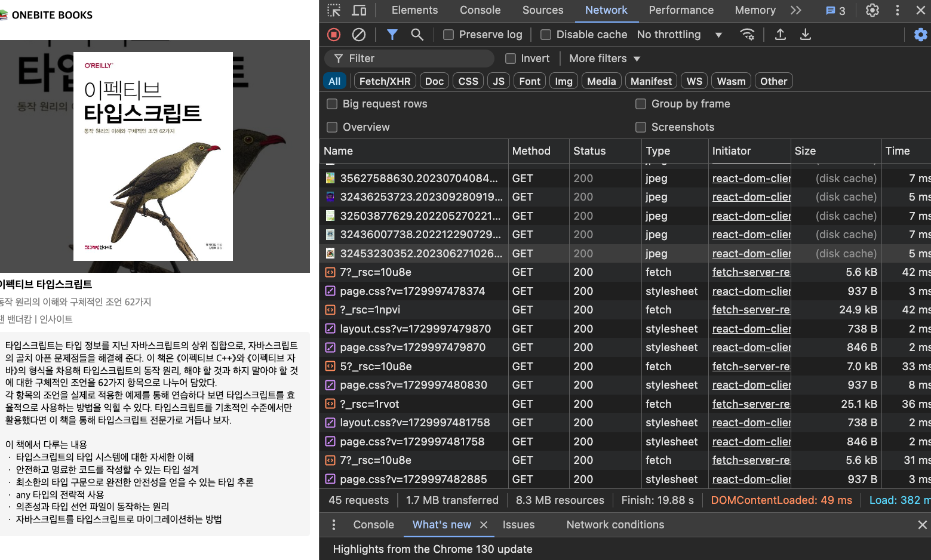Filter requests by WS type
The image size is (931, 560).
click(694, 81)
